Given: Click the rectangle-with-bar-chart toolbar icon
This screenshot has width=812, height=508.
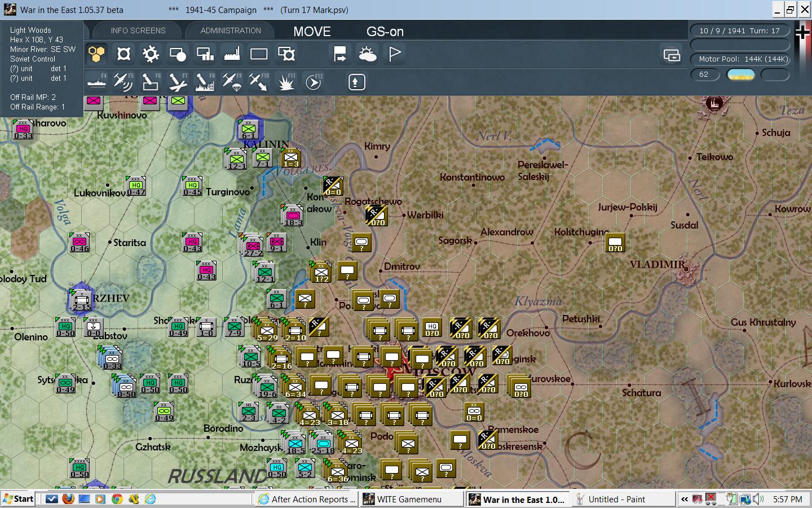Looking at the screenshot, I should pos(205,54).
